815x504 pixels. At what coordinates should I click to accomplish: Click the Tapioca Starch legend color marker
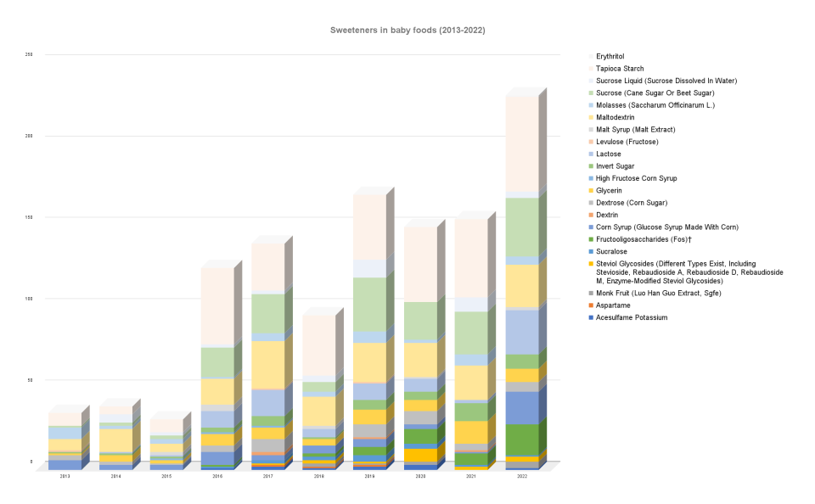click(x=591, y=69)
